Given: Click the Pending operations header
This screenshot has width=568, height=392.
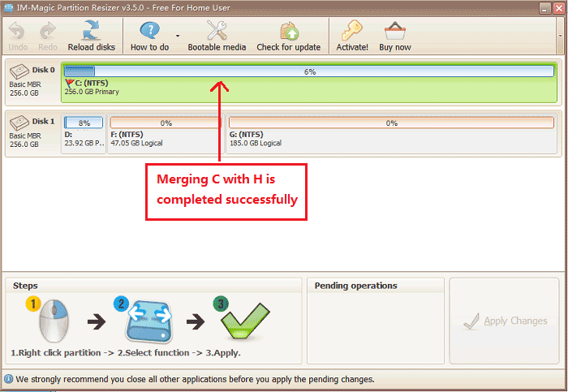Looking at the screenshot, I should pos(355,286).
